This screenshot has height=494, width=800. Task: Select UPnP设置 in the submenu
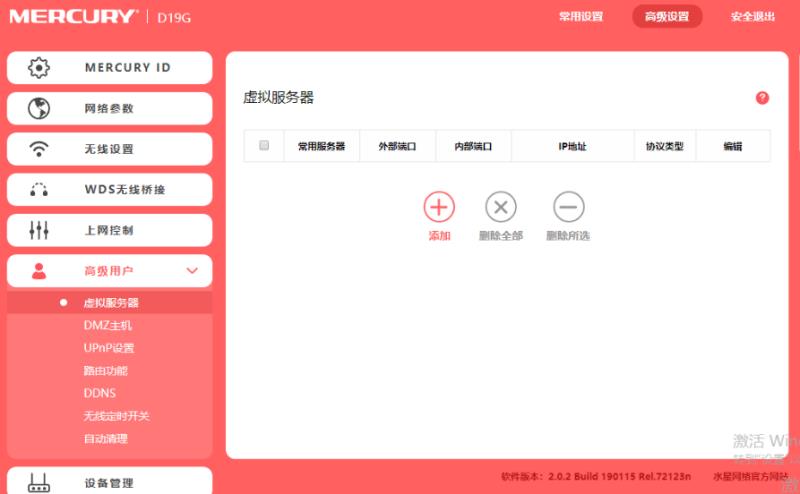(109, 348)
